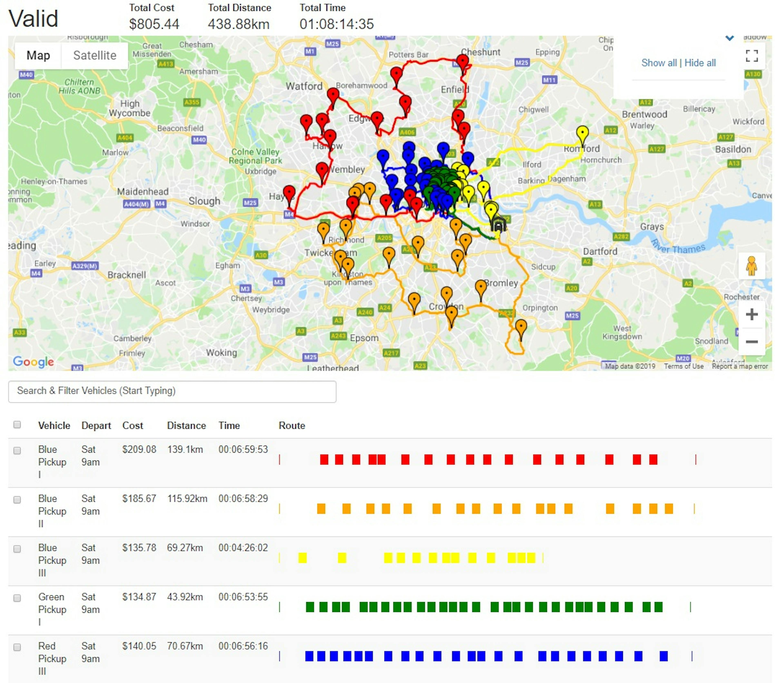Focus the Search & Filter Vehicles field

click(172, 391)
